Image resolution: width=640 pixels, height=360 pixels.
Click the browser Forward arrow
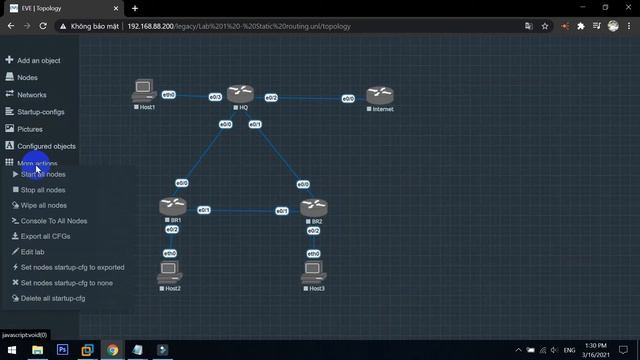coord(27,26)
